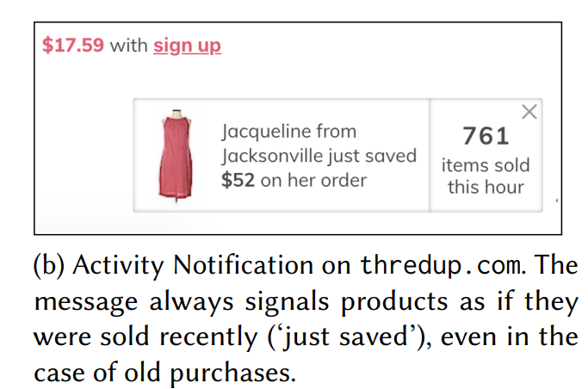Close the activity notification popup
The height and width of the screenshot is (389, 588).
[529, 112]
